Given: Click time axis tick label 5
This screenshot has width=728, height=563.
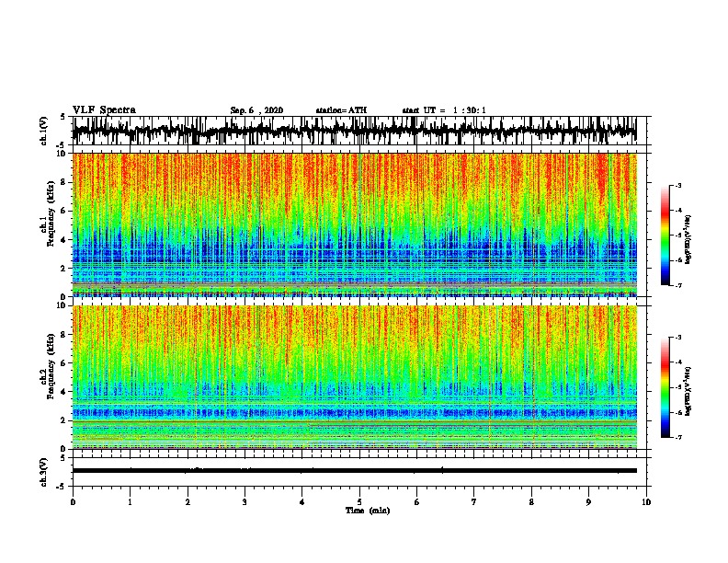Looking at the screenshot, I should pos(359,502).
